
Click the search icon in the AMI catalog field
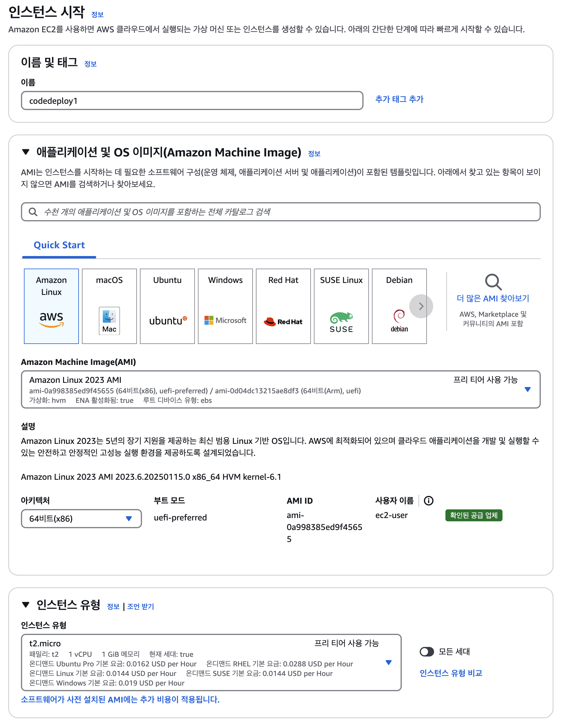[33, 213]
